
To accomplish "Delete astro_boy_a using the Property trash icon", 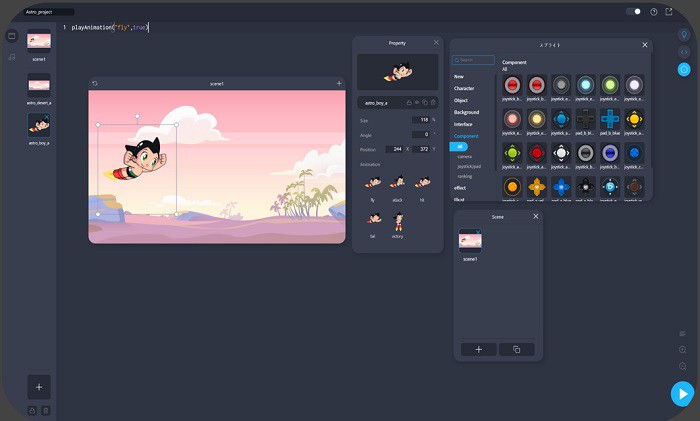I will (434, 102).
